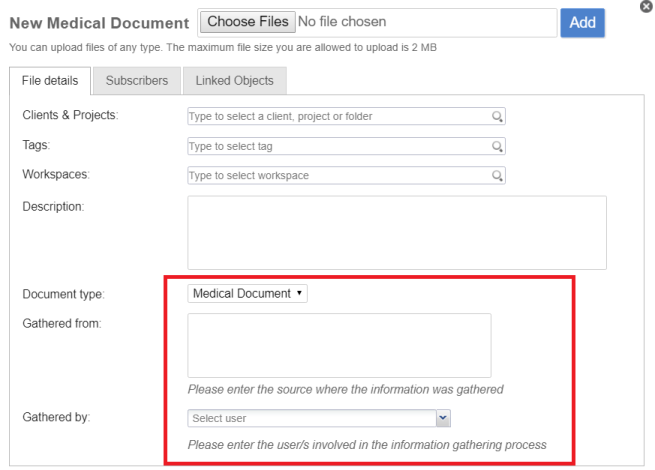Click inside the Description text area
This screenshot has width=655, height=470.
[396, 232]
